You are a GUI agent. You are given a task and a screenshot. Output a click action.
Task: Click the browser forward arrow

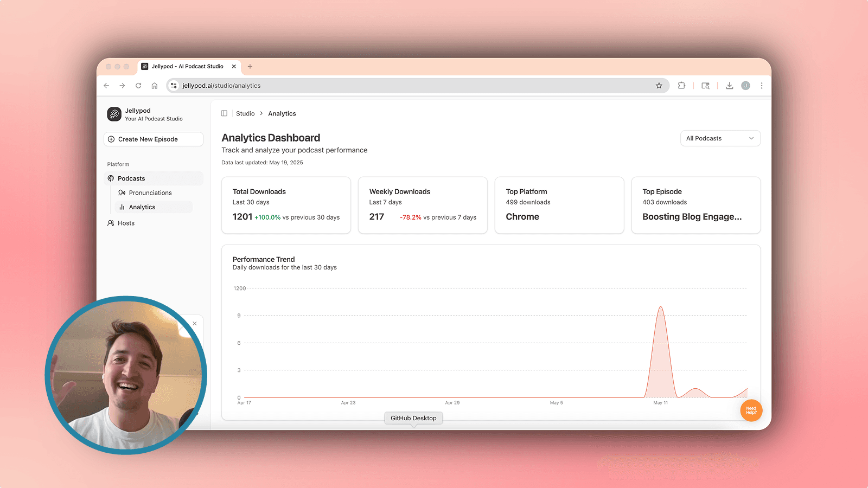(122, 86)
